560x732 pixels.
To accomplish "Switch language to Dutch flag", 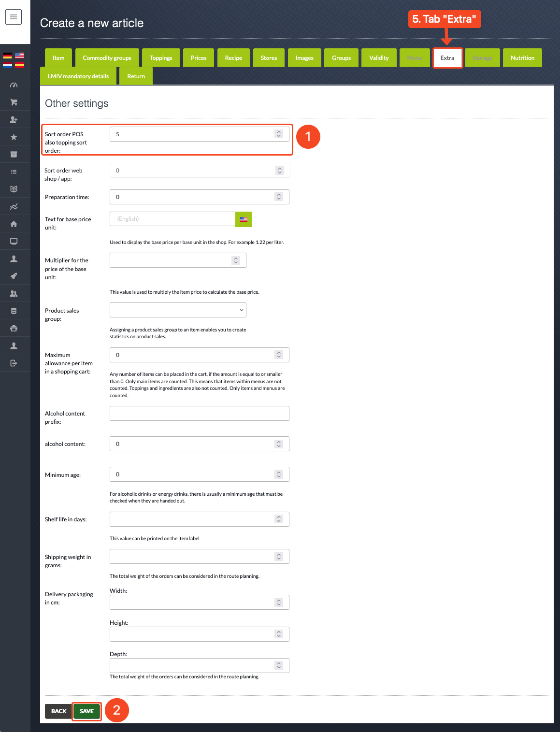I will point(7,65).
